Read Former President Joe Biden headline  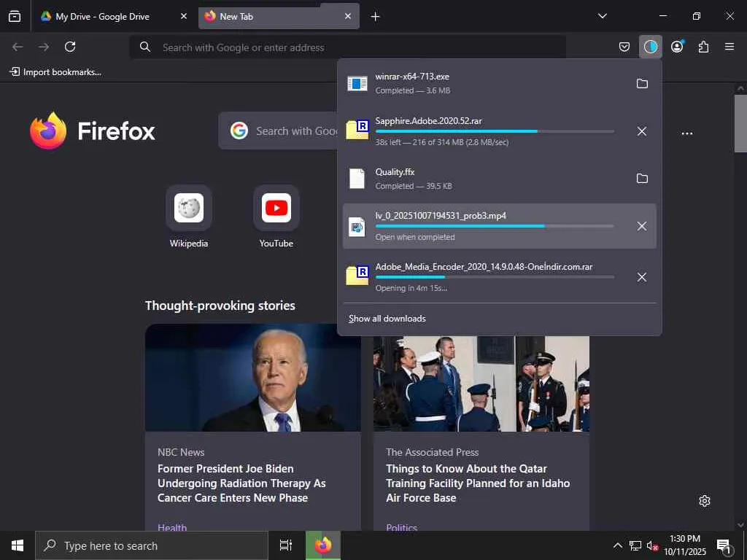241,483
